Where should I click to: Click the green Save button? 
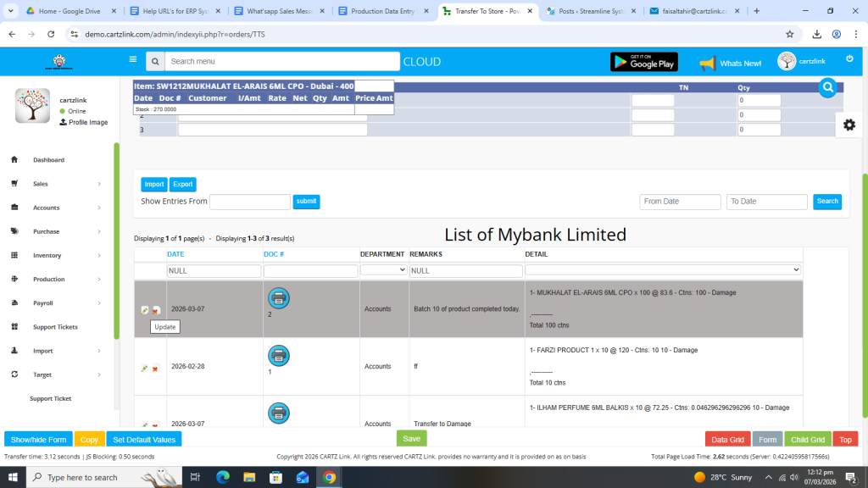click(411, 439)
